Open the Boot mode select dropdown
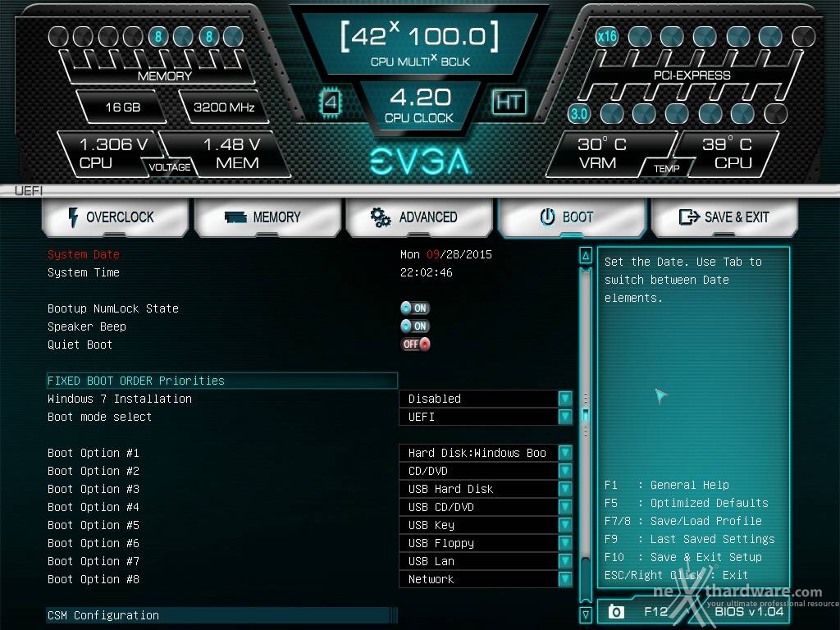The height and width of the screenshot is (630, 840). [486, 417]
